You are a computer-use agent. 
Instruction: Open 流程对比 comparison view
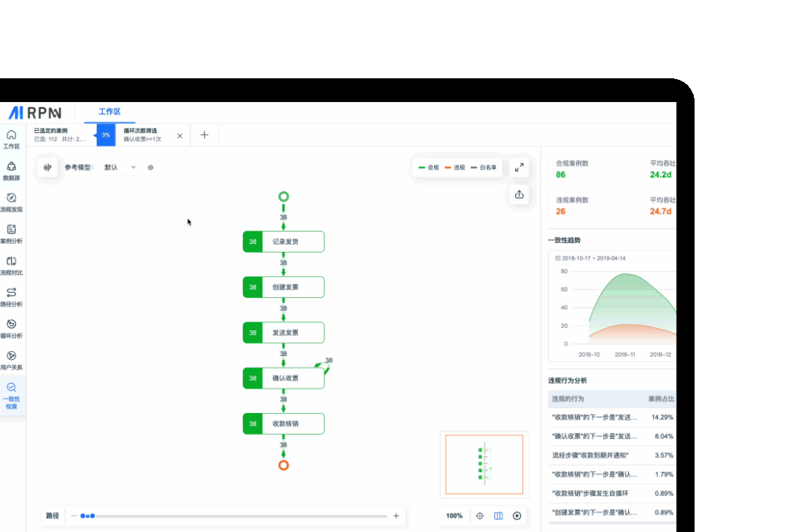click(11, 265)
